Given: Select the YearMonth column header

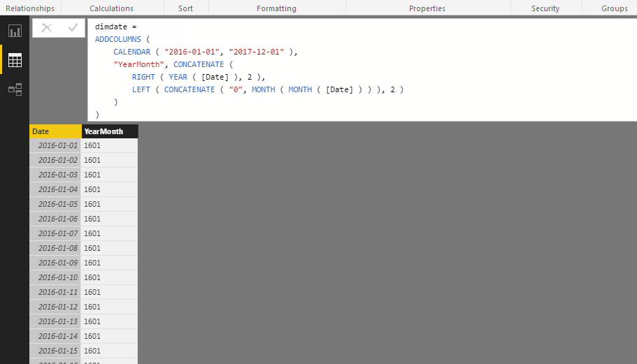Looking at the screenshot, I should (110, 131).
